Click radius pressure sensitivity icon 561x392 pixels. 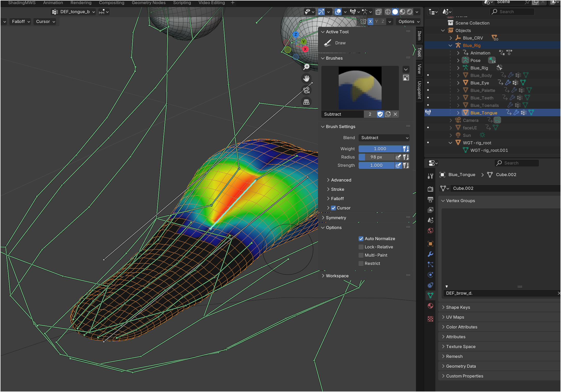coord(398,157)
